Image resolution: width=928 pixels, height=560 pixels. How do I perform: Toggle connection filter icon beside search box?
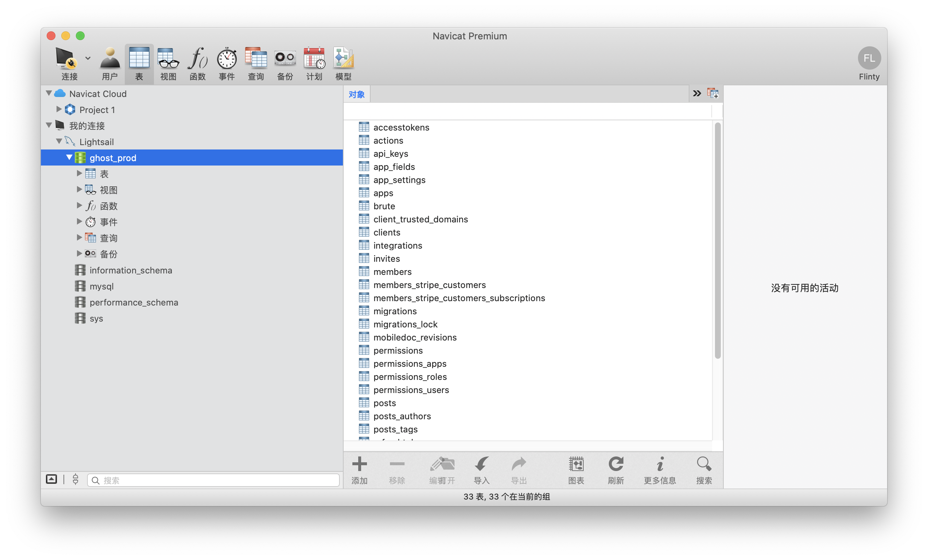click(75, 479)
